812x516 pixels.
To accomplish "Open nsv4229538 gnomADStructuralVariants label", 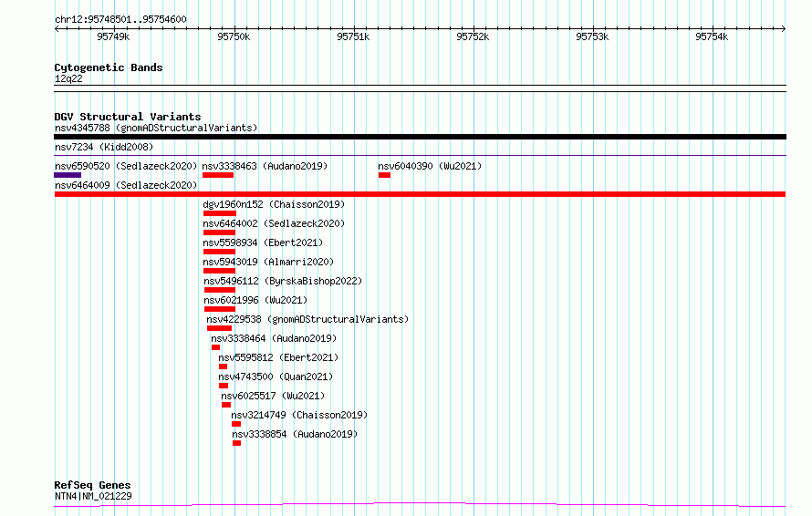I will pyautogui.click(x=307, y=319).
